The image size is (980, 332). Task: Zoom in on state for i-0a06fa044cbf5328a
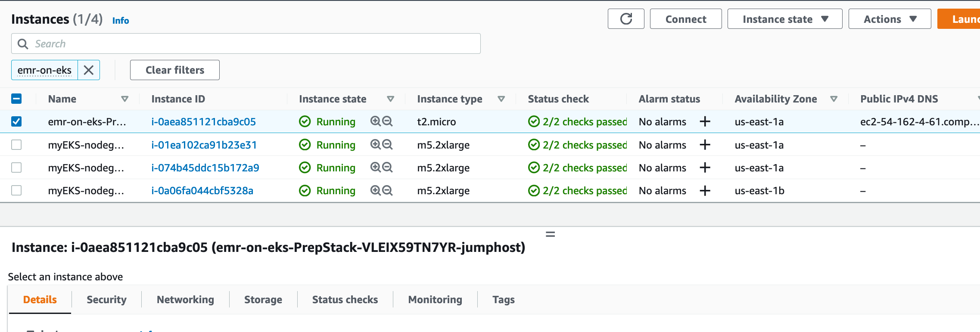[x=375, y=190]
